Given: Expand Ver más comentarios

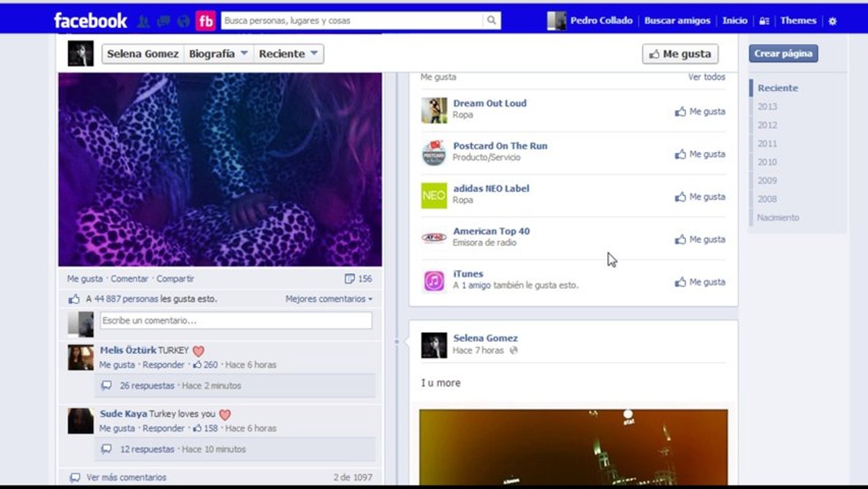Looking at the screenshot, I should tap(126, 477).
